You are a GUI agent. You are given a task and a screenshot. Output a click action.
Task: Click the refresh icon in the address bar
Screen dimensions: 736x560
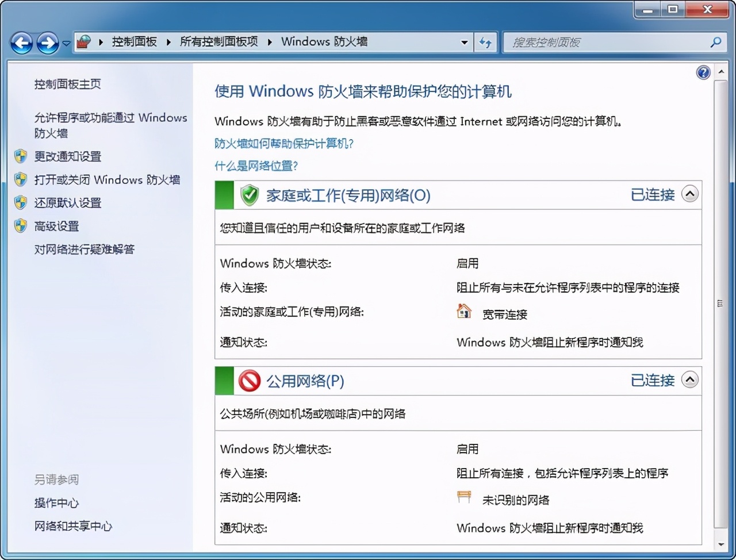[x=486, y=42]
